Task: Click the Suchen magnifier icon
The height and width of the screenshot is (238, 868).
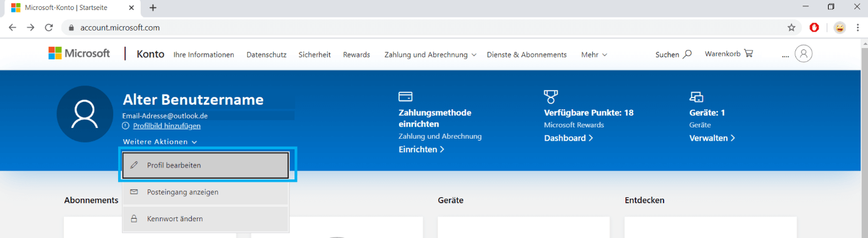Action: 687,54
